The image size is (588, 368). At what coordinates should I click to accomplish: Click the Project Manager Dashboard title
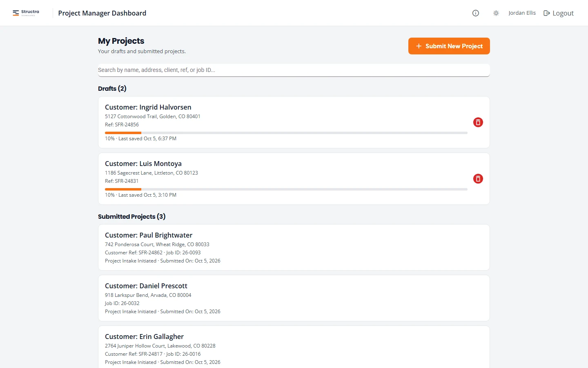(x=102, y=13)
